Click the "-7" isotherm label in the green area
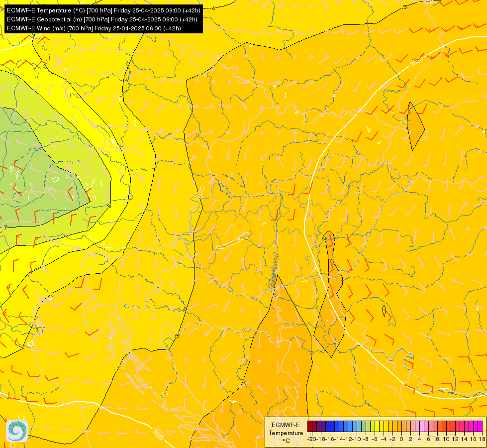This screenshot has height=448, width=487. [x=5, y=227]
